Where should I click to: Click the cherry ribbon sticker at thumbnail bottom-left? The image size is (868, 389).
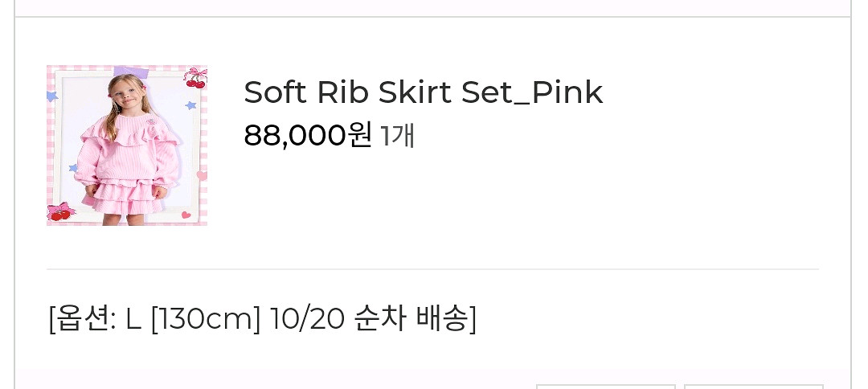point(60,212)
